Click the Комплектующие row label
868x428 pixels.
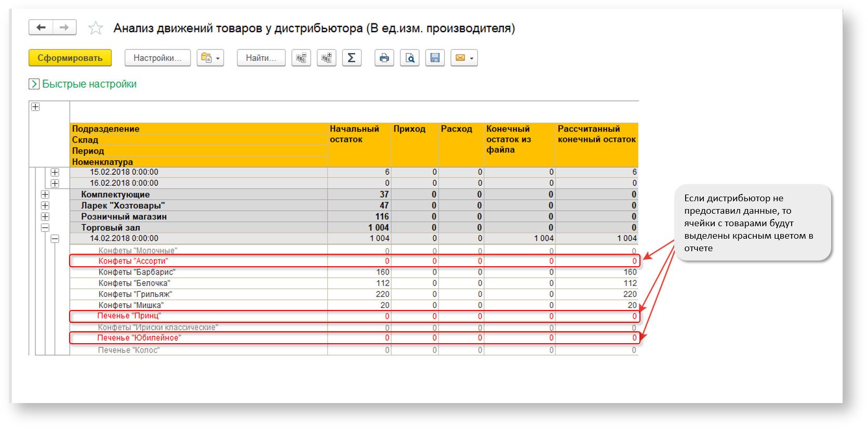coord(115,194)
